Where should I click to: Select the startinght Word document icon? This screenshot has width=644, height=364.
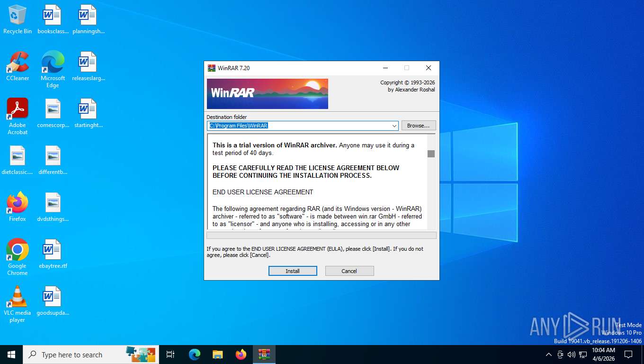pyautogui.click(x=88, y=113)
